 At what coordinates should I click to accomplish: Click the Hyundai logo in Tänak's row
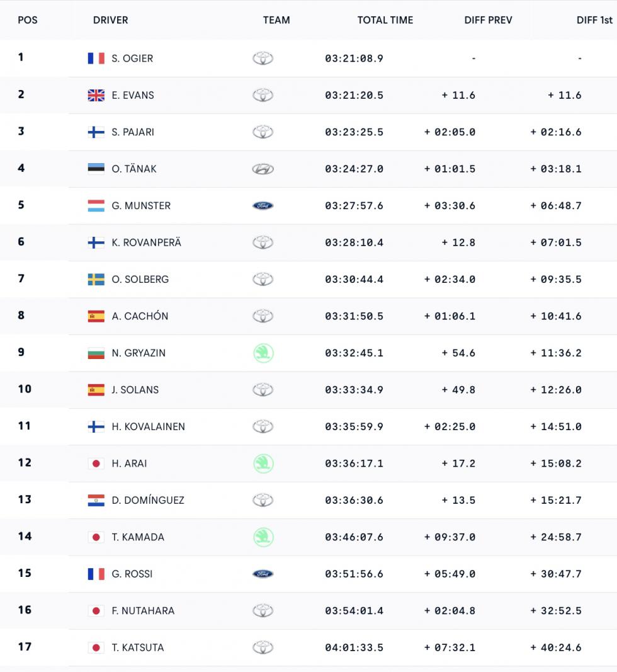click(263, 169)
